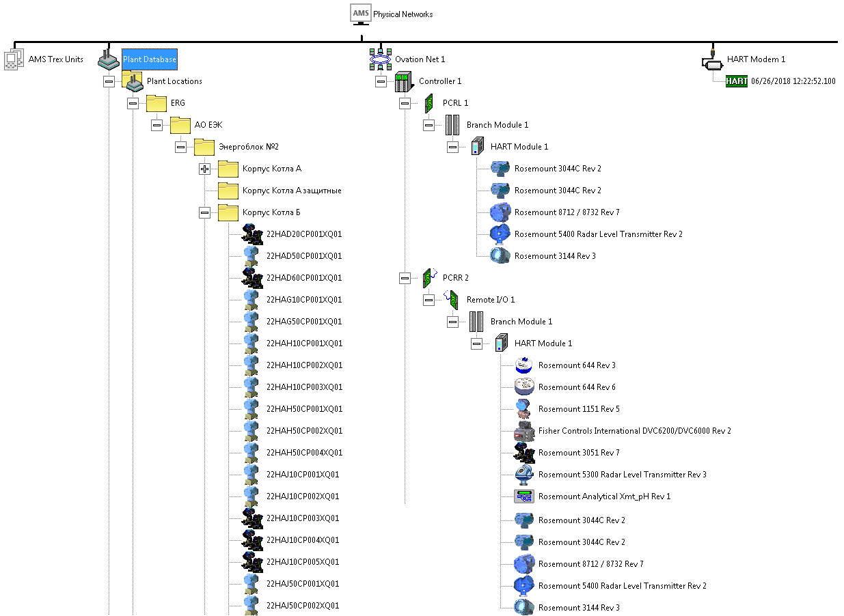The width and height of the screenshot is (844, 616).
Task: Click the AMS Physical Networks monitor icon
Action: pos(360,14)
